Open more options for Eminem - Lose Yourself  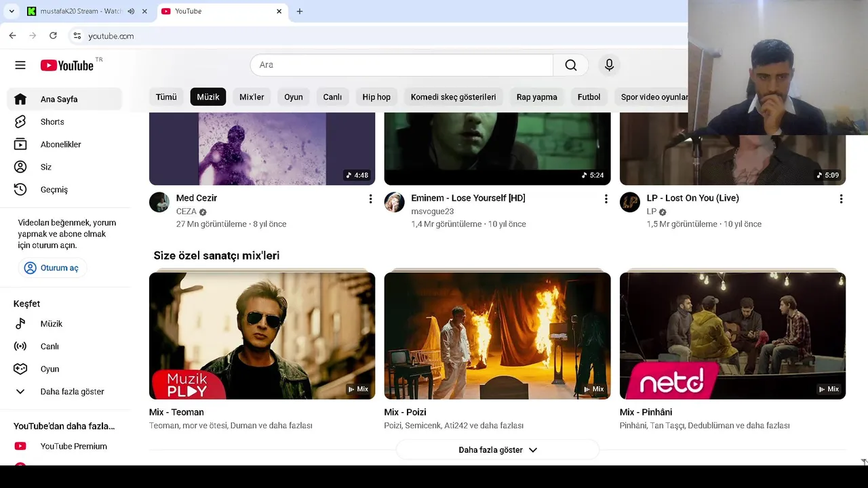tap(606, 199)
